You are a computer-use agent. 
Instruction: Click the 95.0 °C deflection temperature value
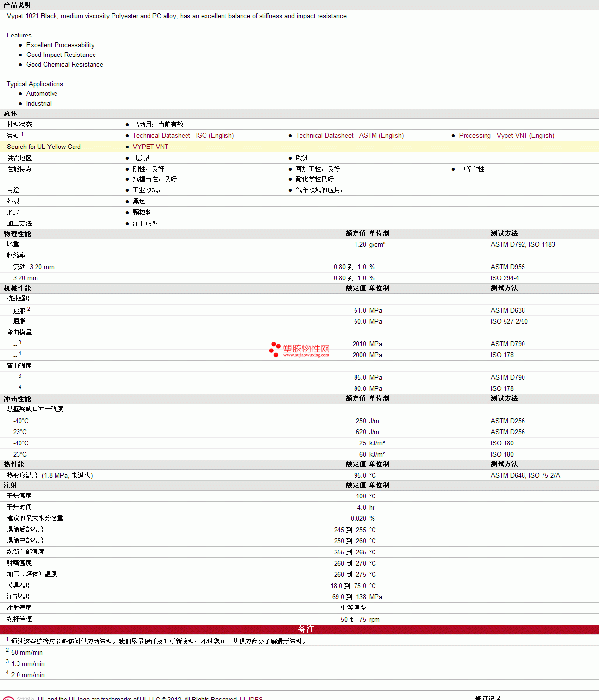coord(365,476)
